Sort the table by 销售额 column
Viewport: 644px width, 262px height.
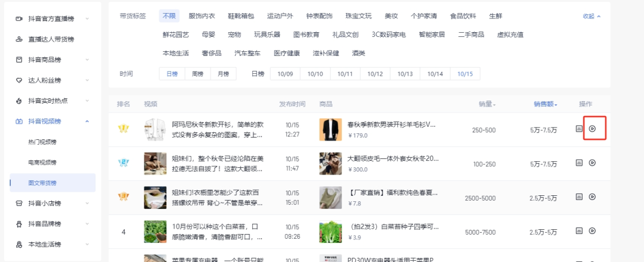tap(546, 104)
